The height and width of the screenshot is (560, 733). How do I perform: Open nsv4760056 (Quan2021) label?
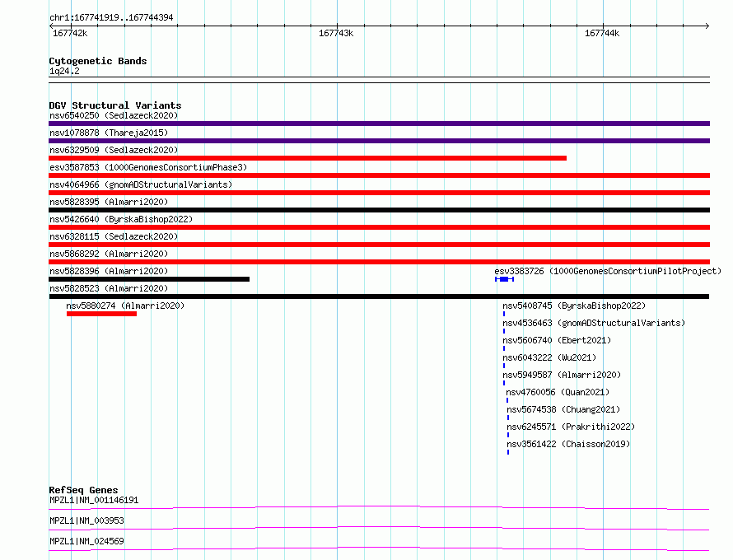(x=558, y=392)
